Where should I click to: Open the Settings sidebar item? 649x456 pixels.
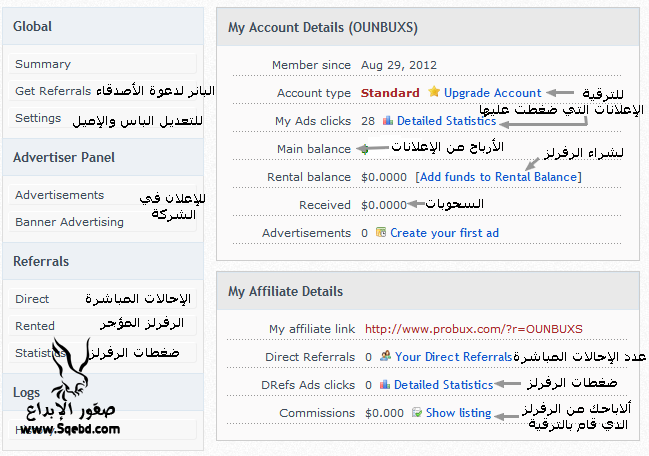(x=38, y=118)
